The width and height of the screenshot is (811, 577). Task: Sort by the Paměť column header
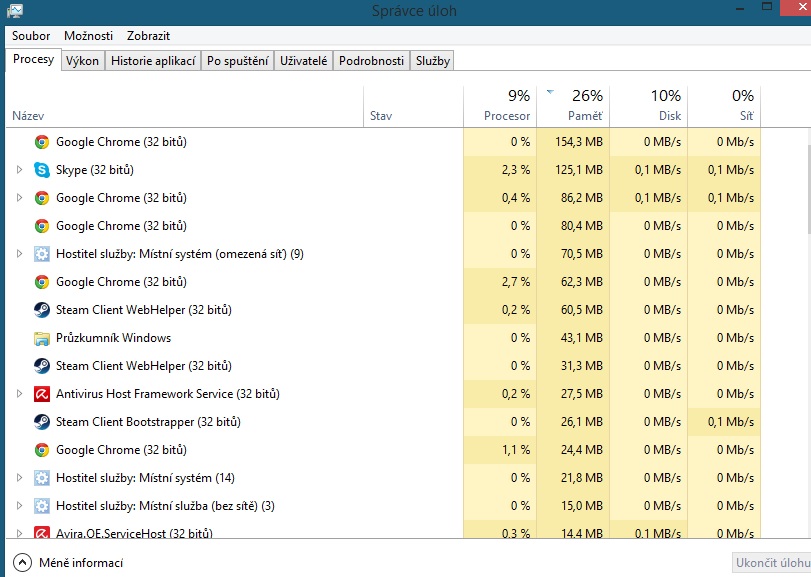(573, 107)
